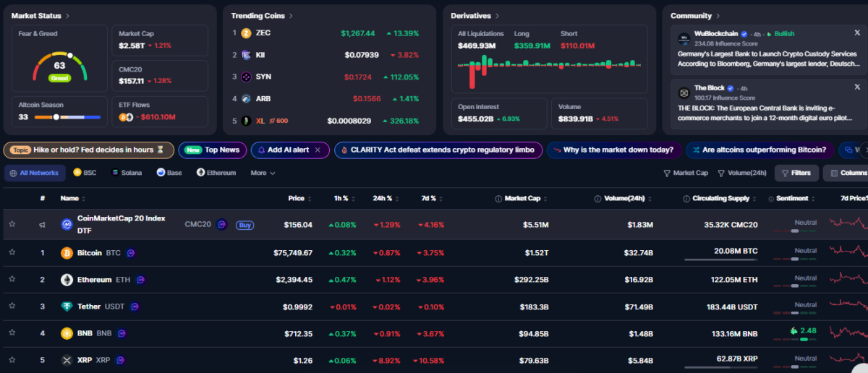Click the ZEC coin icon in Trending
868x373 pixels.
tap(246, 33)
